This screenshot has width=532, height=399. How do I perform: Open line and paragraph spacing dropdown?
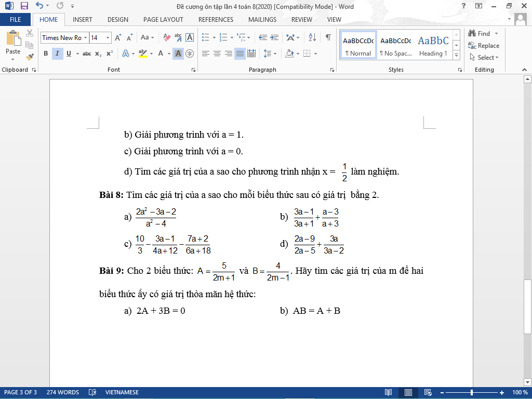point(270,54)
